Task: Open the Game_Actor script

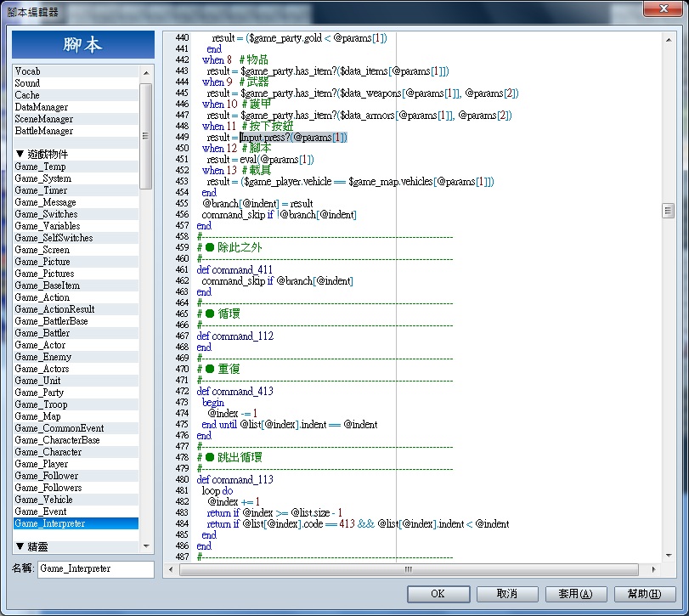Action: [76, 345]
